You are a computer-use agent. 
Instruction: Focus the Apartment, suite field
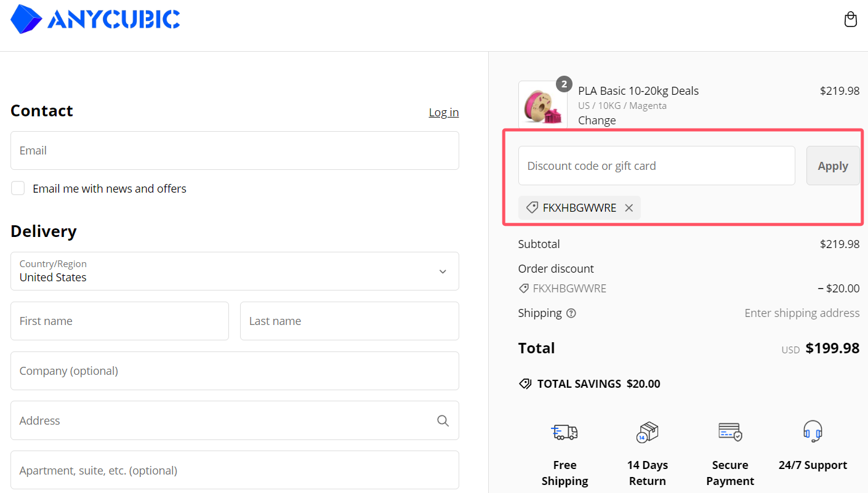pyautogui.click(x=235, y=470)
